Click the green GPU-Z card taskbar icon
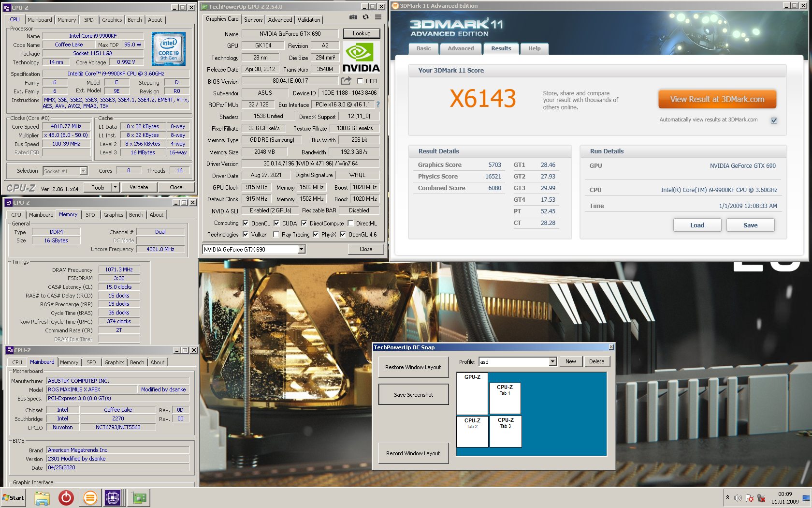 pos(139,498)
